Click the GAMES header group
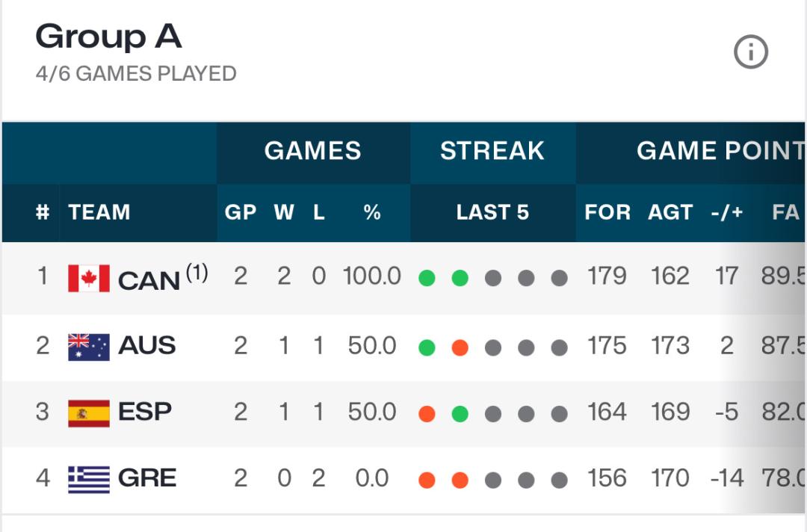Screen dimensions: 807x532 point(313,151)
